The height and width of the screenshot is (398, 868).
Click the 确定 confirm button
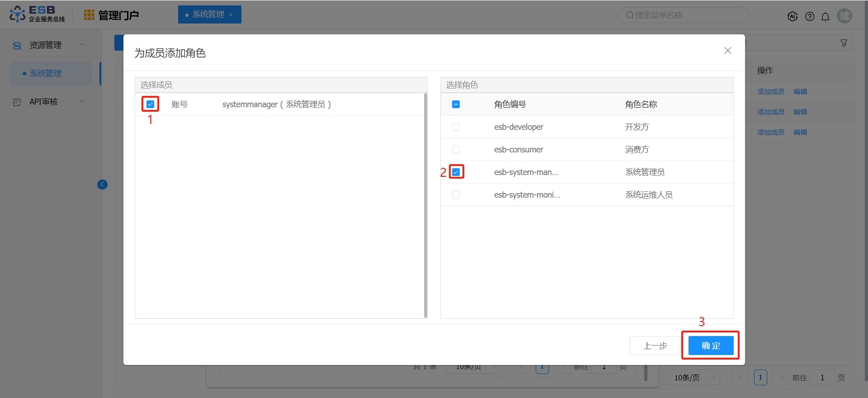pos(710,346)
